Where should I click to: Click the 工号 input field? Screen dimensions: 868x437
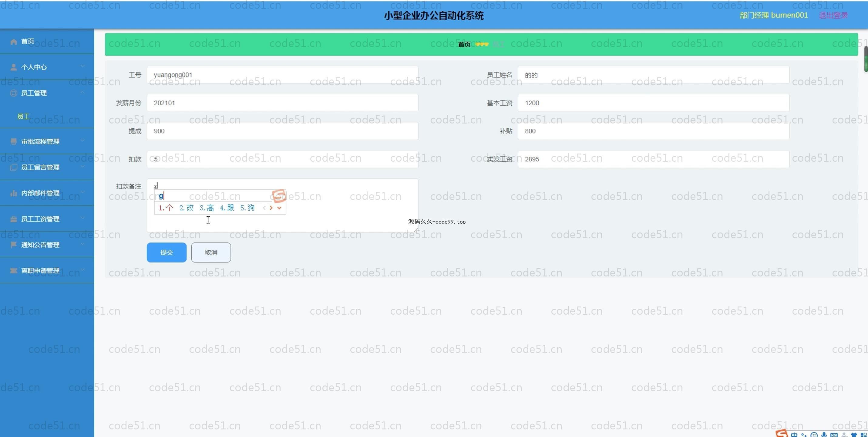tap(282, 75)
